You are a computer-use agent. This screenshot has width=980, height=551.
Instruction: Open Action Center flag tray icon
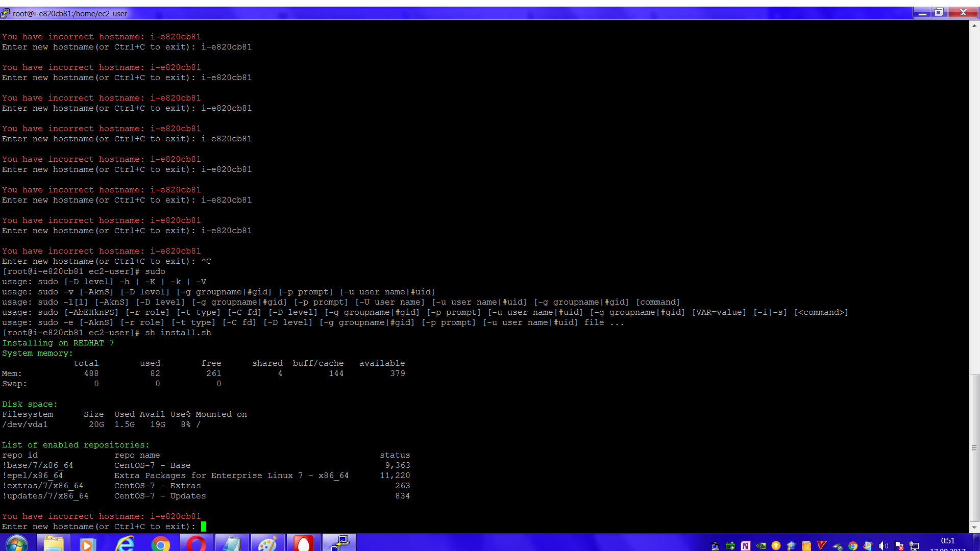(x=899, y=546)
